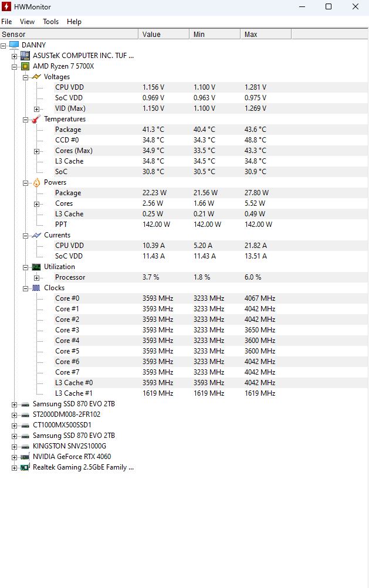Expand the Processor utilization entry
This screenshot has width=369, height=588.
tap(36, 278)
